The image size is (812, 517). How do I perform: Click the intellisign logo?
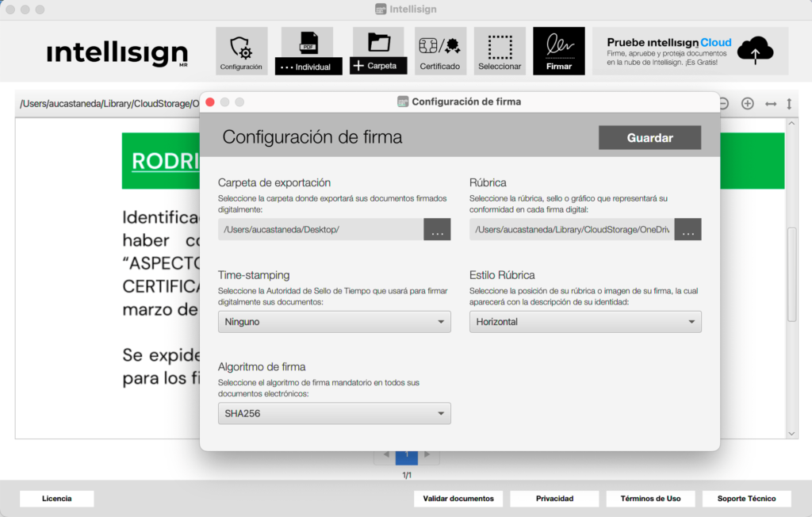[117, 53]
